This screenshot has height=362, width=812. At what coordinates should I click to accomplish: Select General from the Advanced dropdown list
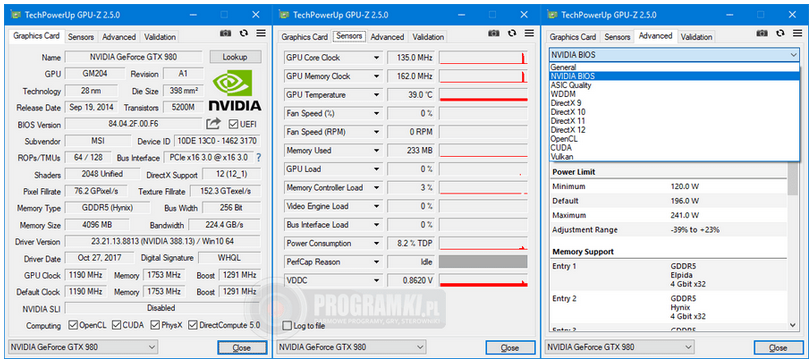[x=674, y=67]
